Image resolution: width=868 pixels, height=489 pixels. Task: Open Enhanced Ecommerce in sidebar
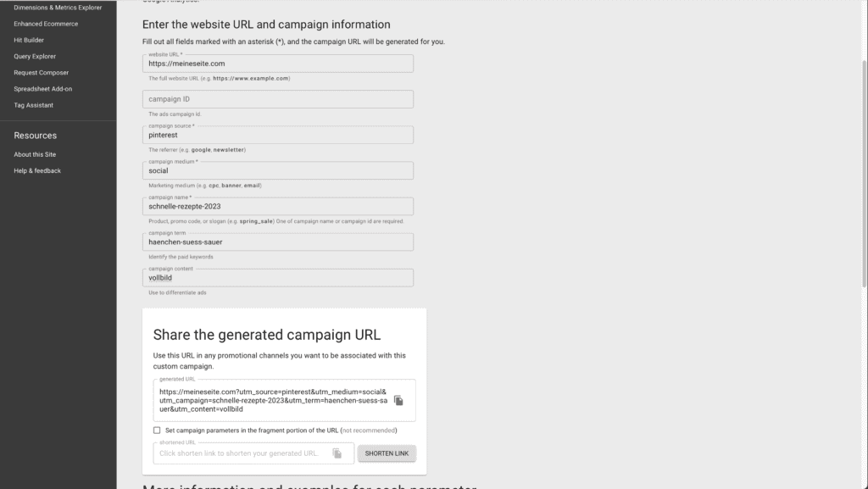(x=46, y=24)
